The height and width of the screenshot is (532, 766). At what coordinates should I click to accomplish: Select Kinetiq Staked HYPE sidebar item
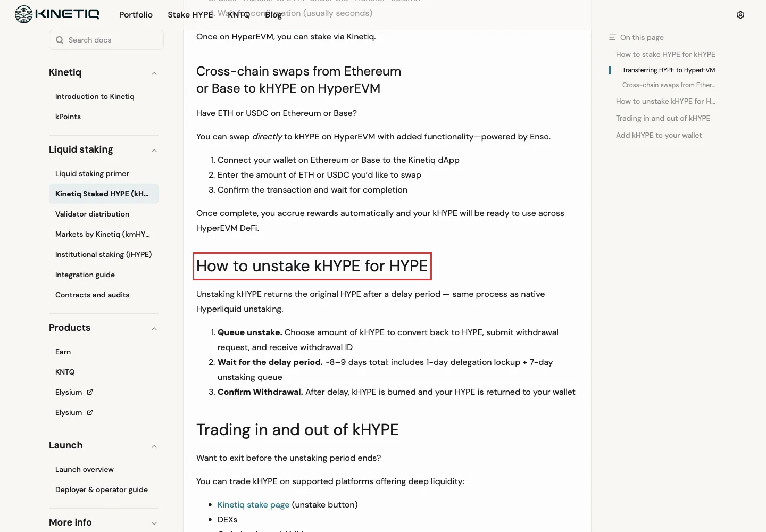click(x=104, y=194)
